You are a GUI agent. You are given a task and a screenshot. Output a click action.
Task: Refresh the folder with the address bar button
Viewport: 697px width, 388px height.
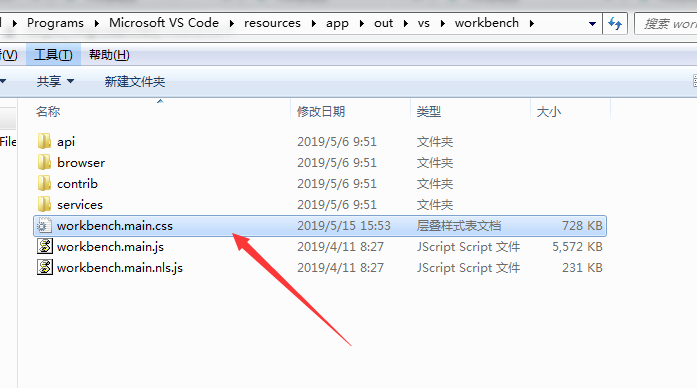point(615,23)
